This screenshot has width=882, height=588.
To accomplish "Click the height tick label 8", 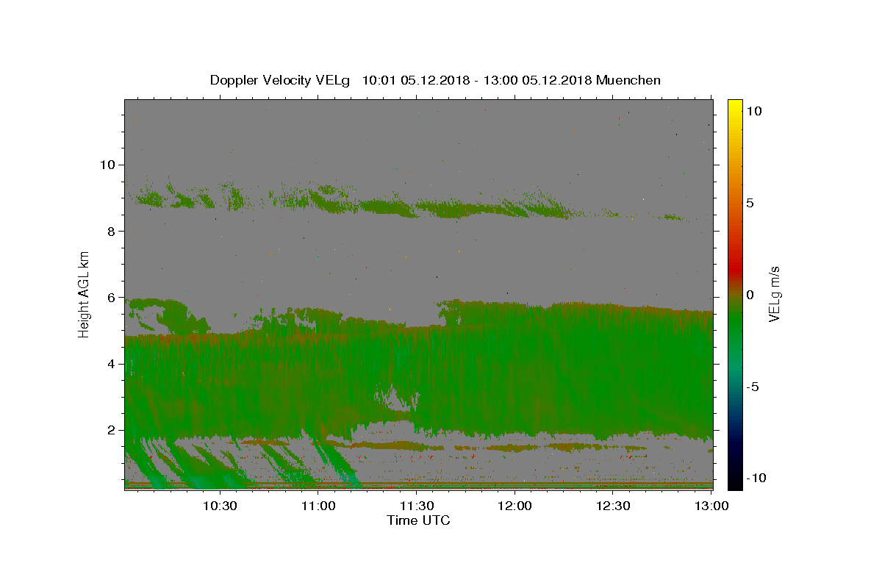I will click(x=112, y=231).
